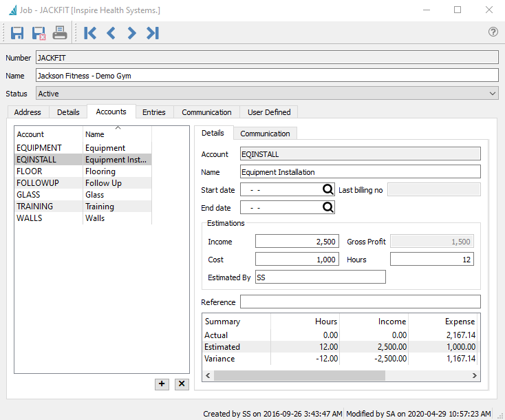
Task: Jump to the last job record
Action: click(153, 32)
